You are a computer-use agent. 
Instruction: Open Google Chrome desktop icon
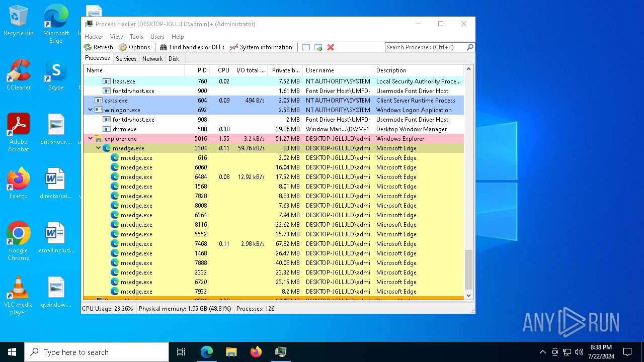(18, 241)
